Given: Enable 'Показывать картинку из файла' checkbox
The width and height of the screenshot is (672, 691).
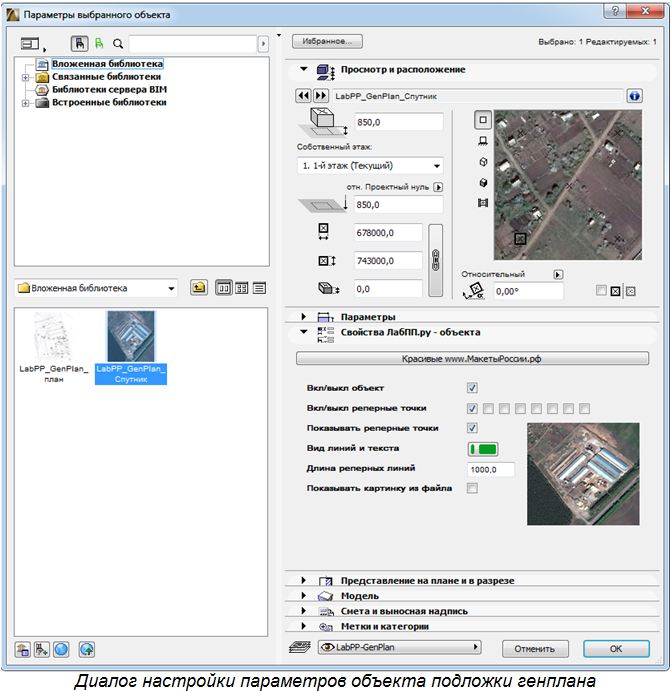Looking at the screenshot, I should click(472, 488).
